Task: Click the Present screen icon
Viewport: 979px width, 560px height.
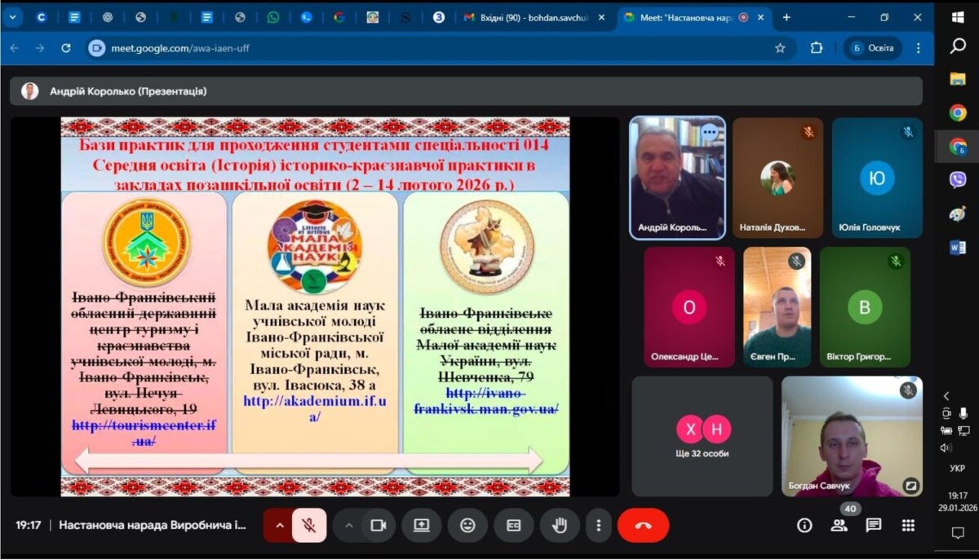Action: tap(422, 526)
